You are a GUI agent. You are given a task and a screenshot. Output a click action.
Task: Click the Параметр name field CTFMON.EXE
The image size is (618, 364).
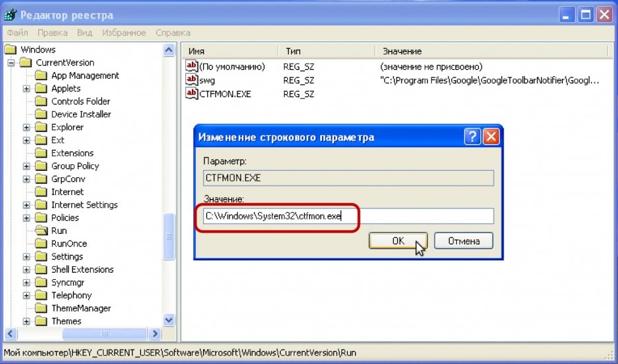coord(348,178)
